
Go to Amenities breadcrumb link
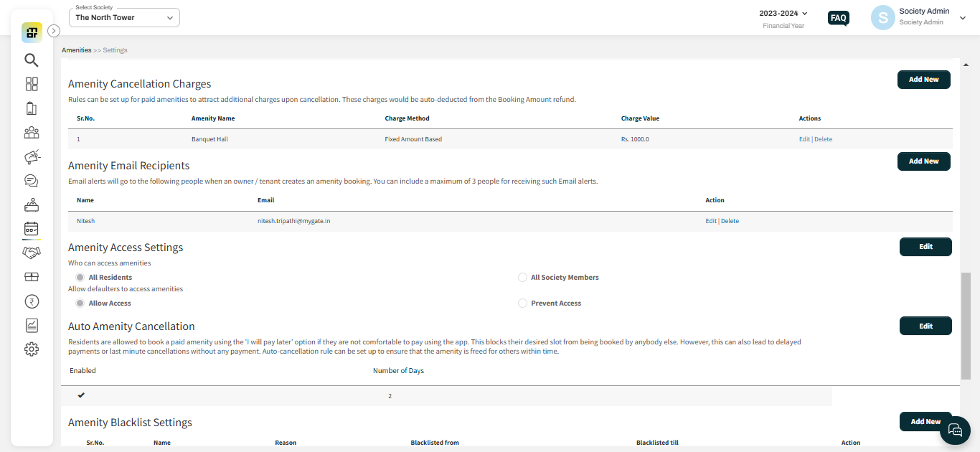click(76, 50)
